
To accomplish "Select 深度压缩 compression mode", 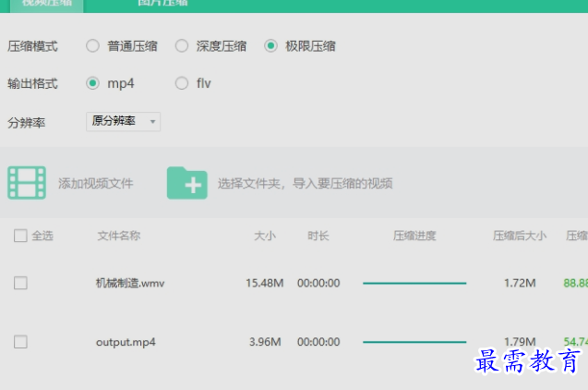I will tap(182, 46).
